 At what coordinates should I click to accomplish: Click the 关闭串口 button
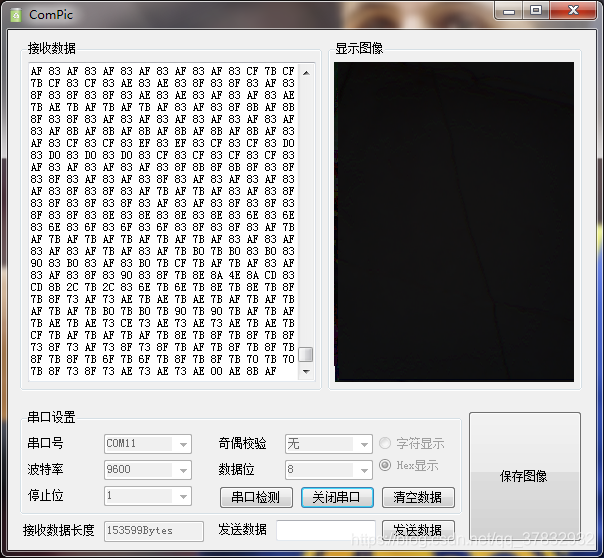pyautogui.click(x=337, y=497)
